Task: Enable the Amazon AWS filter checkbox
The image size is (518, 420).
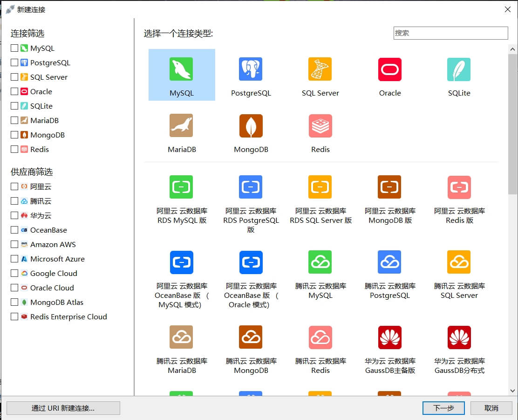Action: (14, 244)
